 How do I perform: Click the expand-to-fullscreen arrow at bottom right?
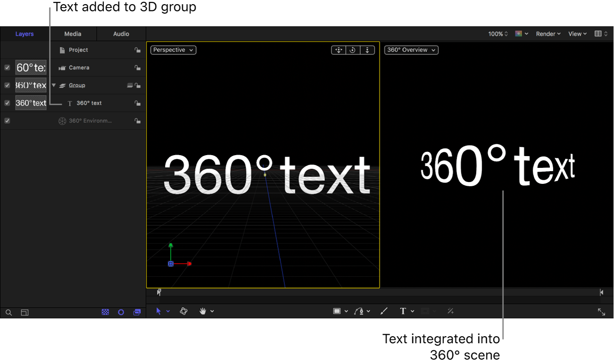[x=601, y=312]
